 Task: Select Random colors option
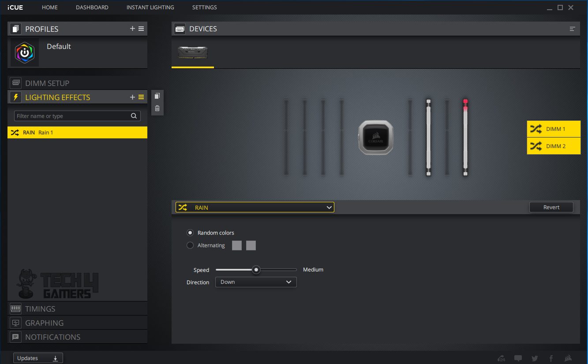[x=190, y=233]
